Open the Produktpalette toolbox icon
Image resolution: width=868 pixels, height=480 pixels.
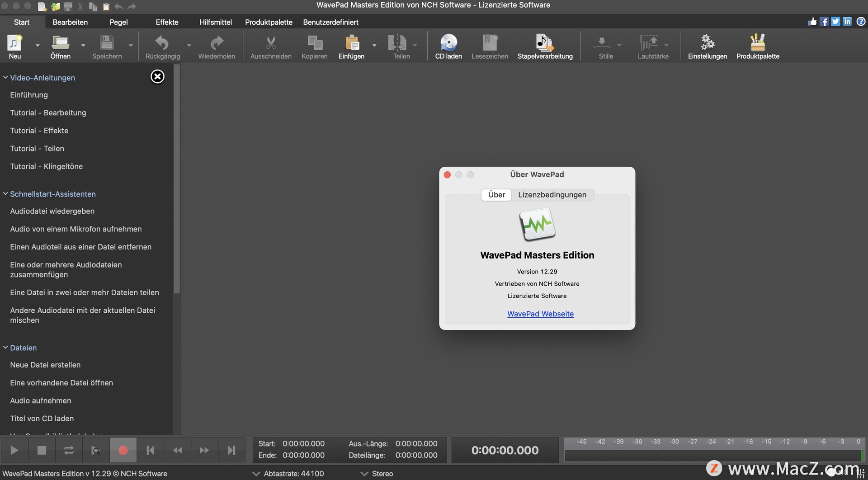tap(758, 42)
